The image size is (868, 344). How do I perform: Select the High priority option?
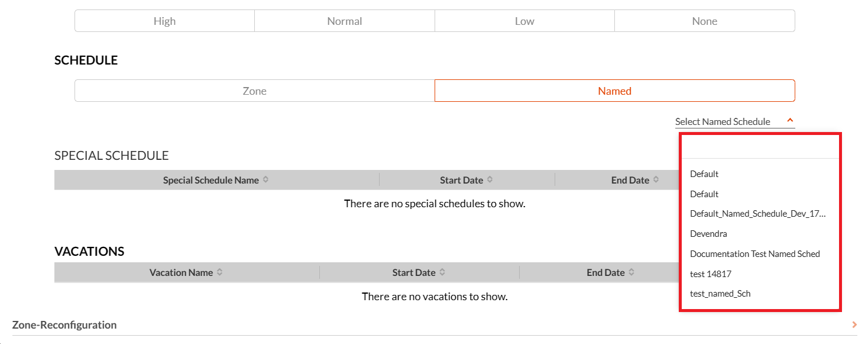click(x=164, y=21)
